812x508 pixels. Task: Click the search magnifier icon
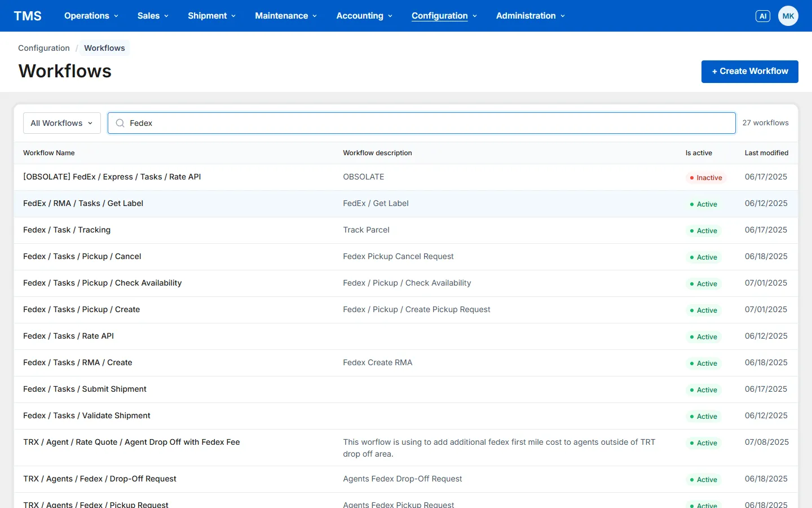pos(120,123)
